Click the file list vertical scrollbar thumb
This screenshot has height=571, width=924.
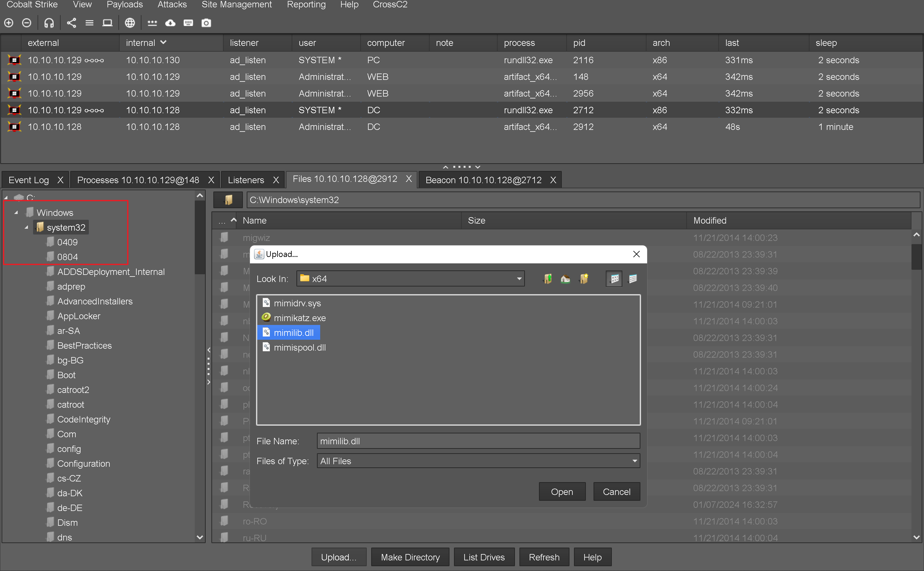coord(916,257)
